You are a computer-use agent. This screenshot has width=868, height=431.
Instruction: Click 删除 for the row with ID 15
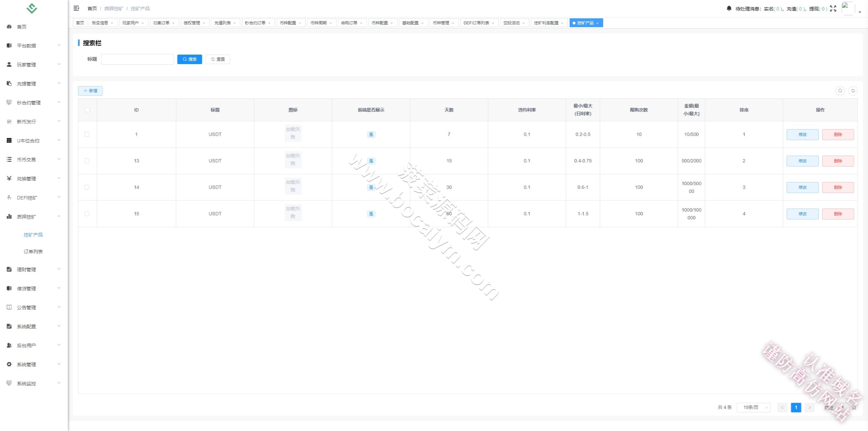coord(838,214)
